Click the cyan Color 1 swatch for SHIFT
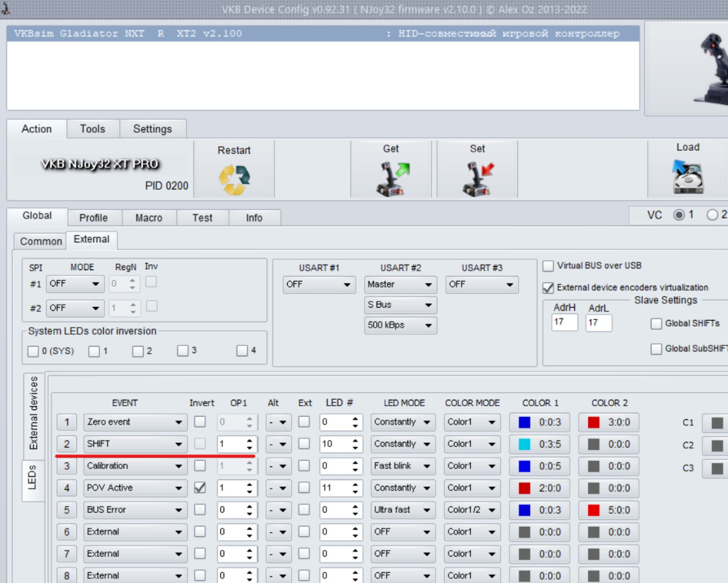 525,444
